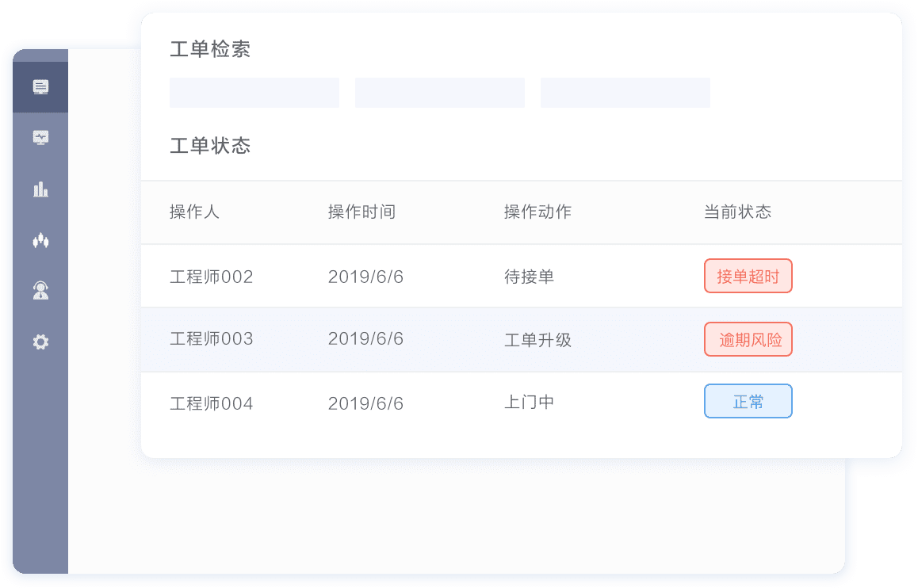Click the 上门中 action cell

pos(530,403)
